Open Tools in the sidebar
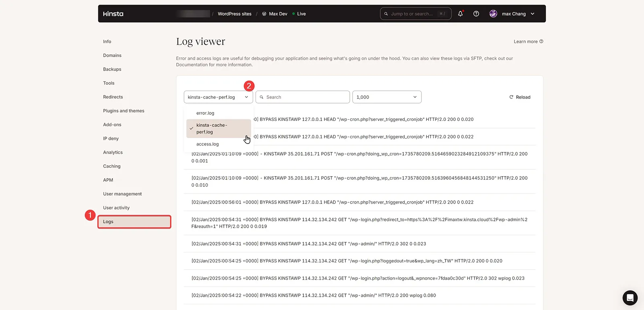This screenshot has width=644, height=310. point(109,83)
